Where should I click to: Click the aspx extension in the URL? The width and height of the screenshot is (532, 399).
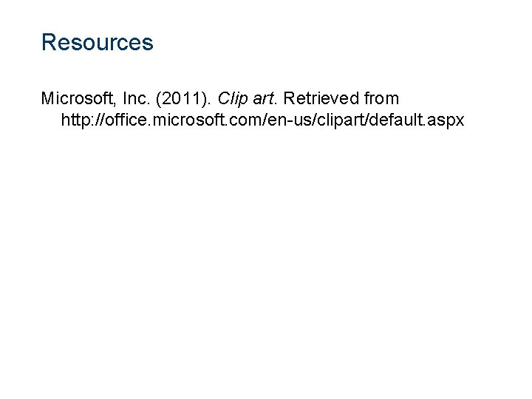click(x=445, y=121)
